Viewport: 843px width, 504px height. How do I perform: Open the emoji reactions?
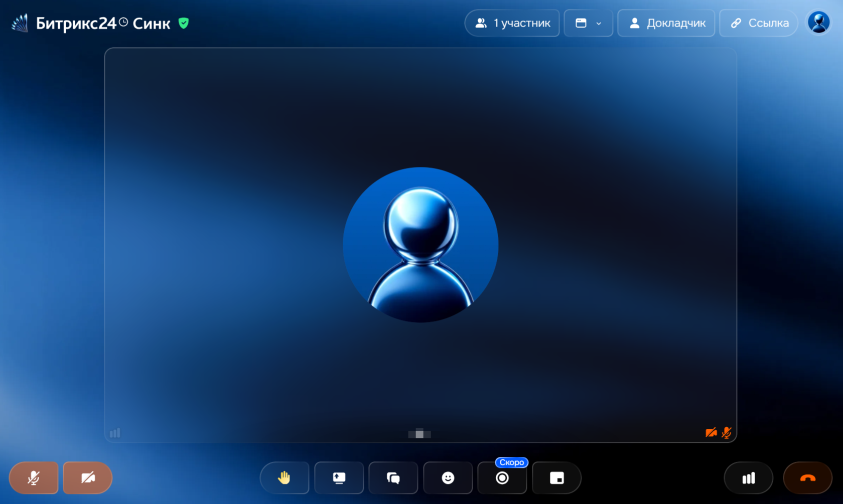pos(448,478)
